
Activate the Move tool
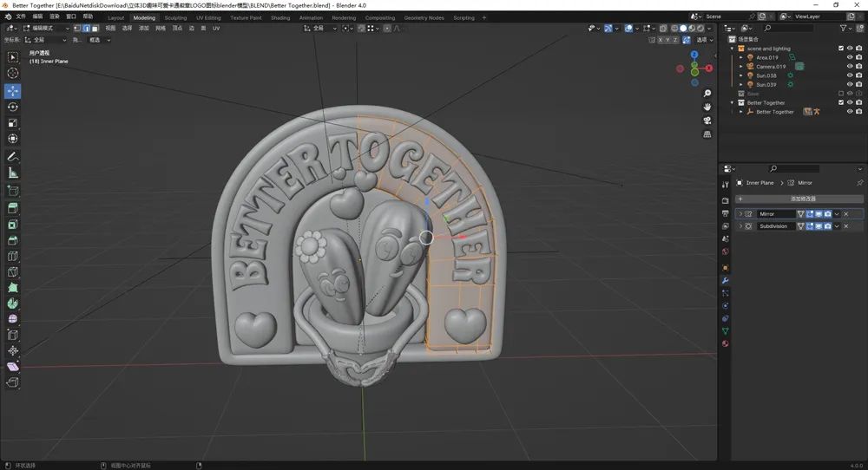tap(13, 91)
